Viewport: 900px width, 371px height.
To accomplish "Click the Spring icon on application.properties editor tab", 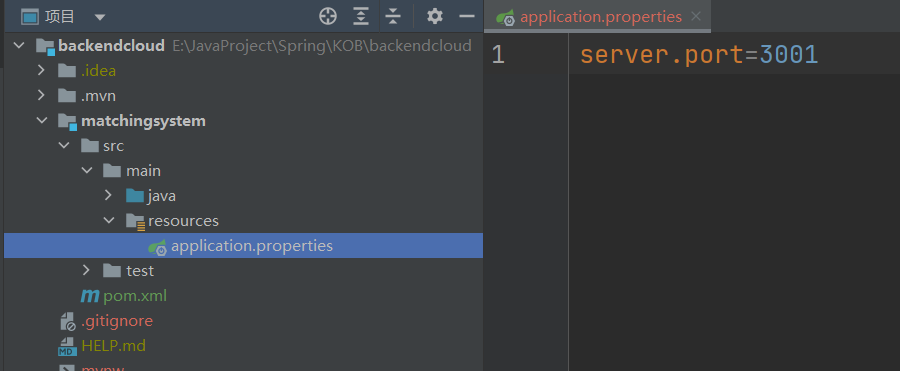I will coord(506,18).
